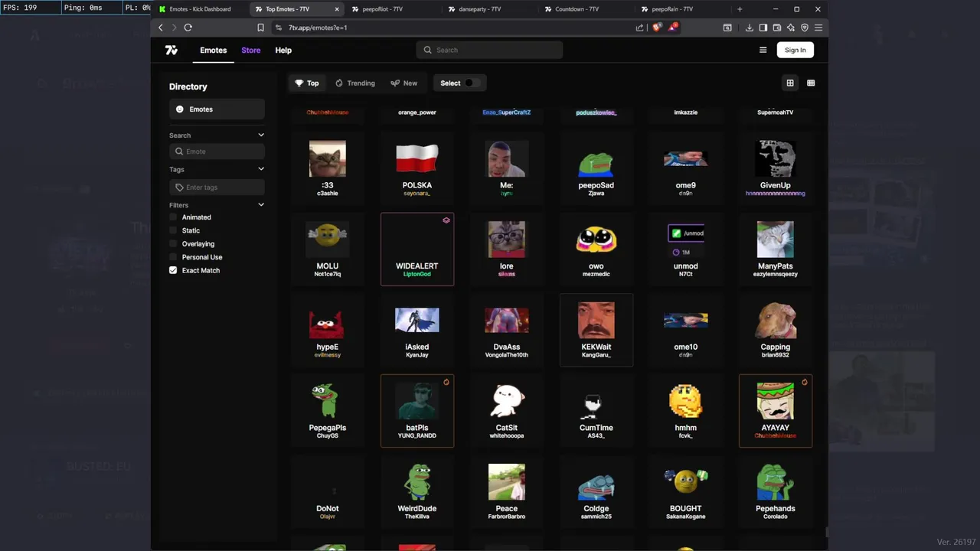The image size is (980, 551).
Task: Click the 7tv.app address bar URL
Action: click(x=318, y=28)
